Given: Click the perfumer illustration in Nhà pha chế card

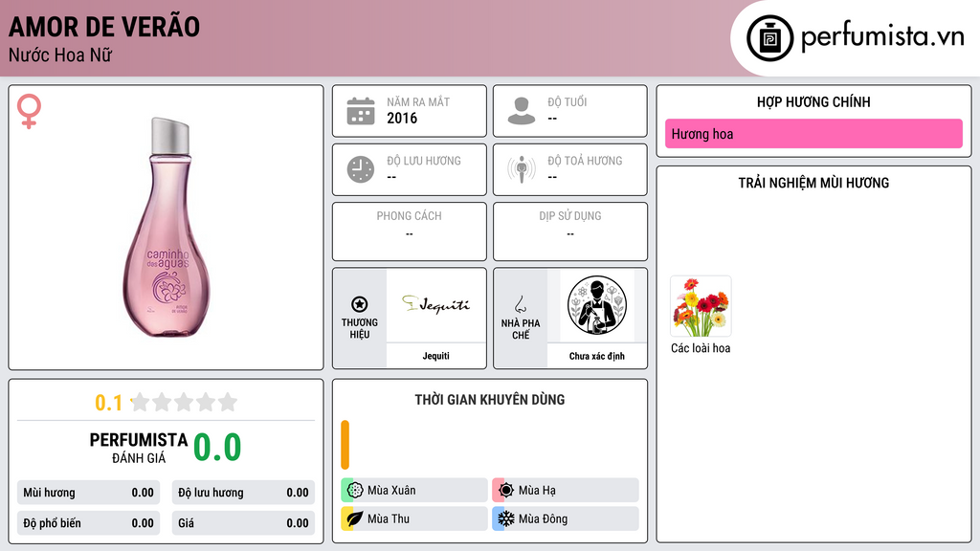Looking at the screenshot, I should (597, 305).
